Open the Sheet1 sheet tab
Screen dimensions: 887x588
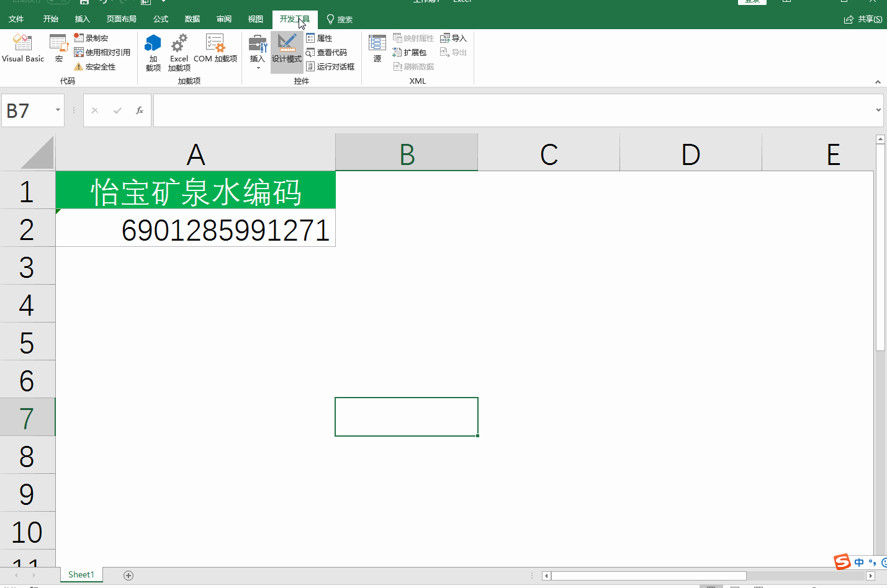click(x=81, y=575)
